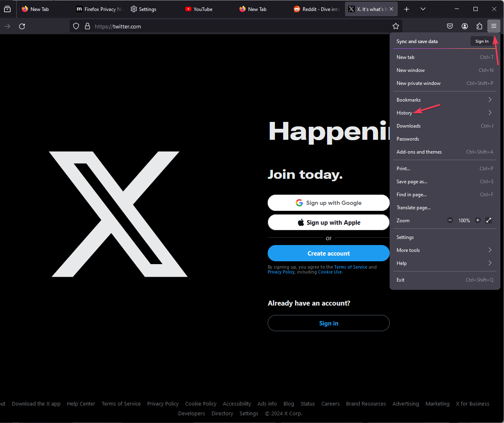Open Settings from the app menu
Screen dimensions: 504x423
pos(445,237)
